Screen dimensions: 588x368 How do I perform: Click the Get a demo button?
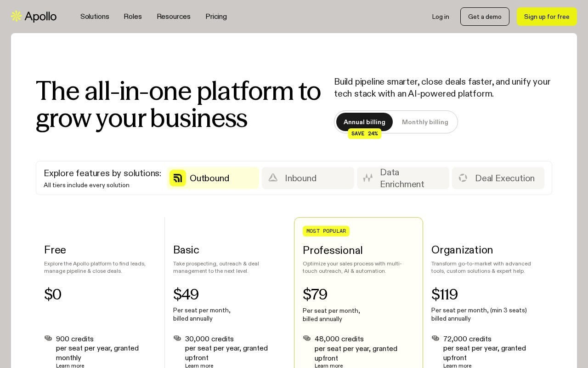[485, 17]
